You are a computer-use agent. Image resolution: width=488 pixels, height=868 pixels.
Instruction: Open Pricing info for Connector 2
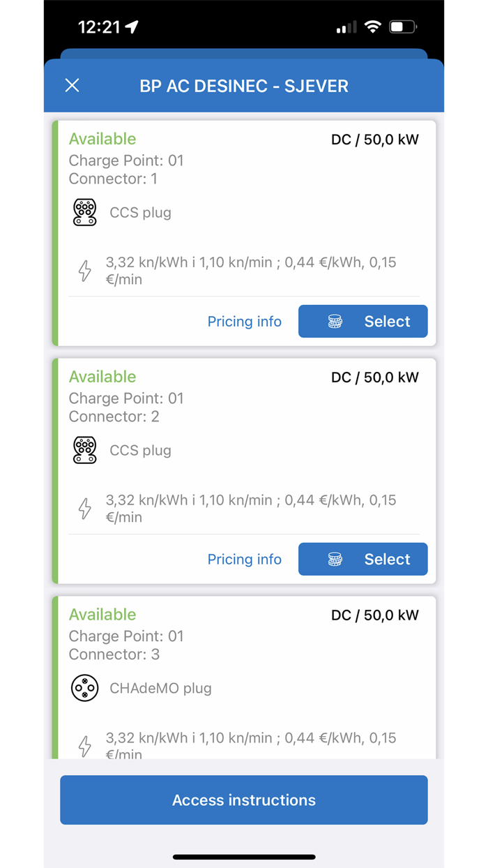[245, 559]
